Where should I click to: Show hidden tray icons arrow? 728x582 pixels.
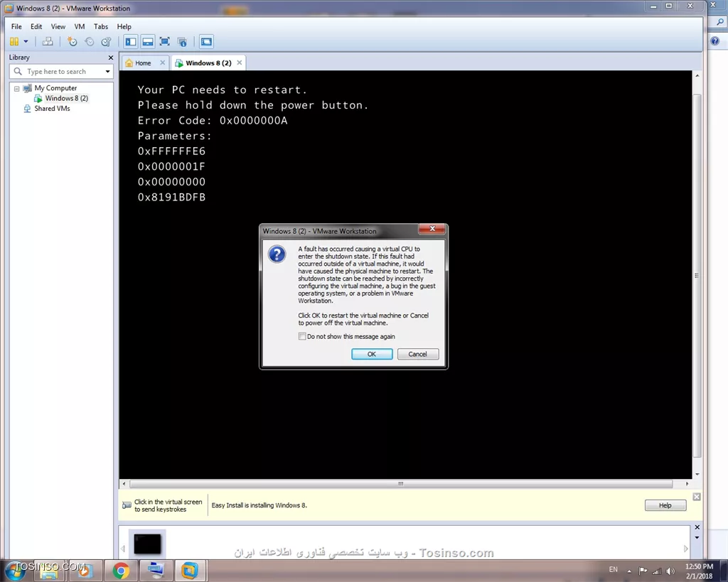(629, 571)
